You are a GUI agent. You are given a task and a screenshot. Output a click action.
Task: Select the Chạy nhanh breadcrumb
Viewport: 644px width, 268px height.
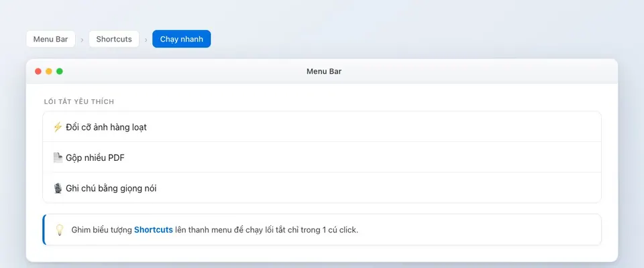coord(182,39)
